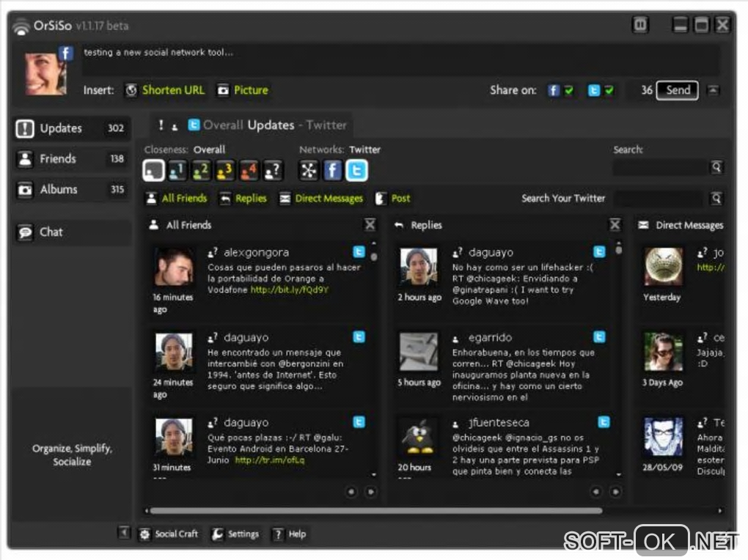Go to previous page in All Friends column
Viewport: 748px width, 560px height.
point(351,492)
